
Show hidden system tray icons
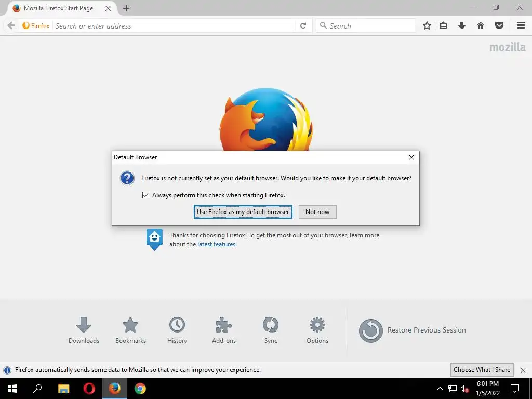pyautogui.click(x=440, y=389)
